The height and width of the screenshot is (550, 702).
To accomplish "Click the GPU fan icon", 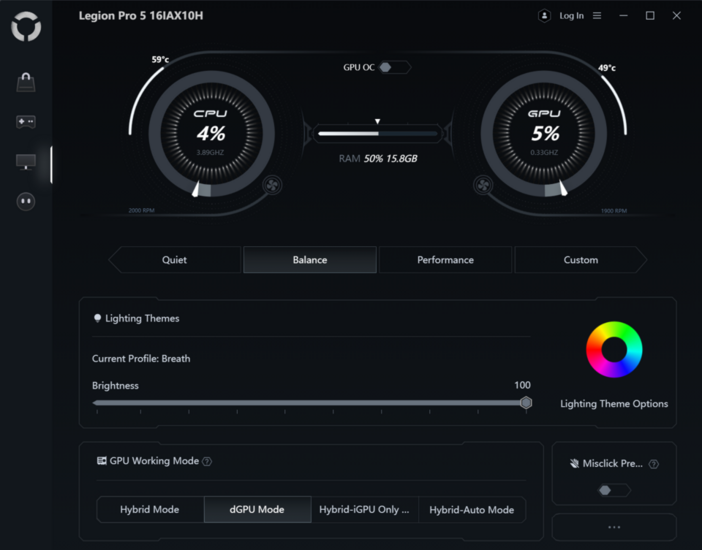I will pyautogui.click(x=483, y=185).
